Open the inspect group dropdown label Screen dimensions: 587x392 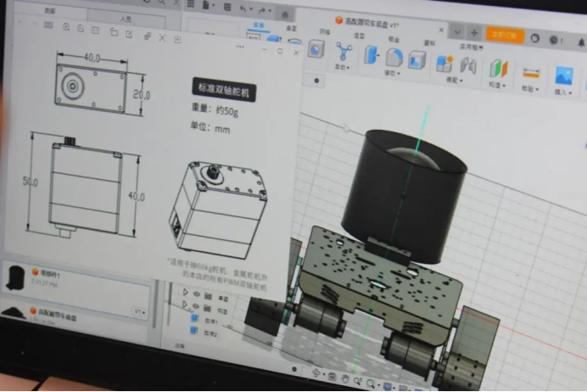tap(529, 89)
